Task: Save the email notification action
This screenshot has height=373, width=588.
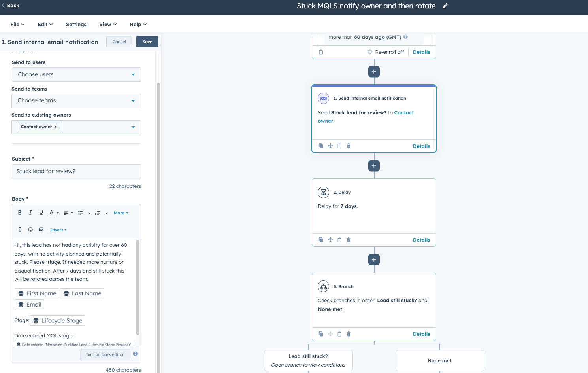Action: point(147,42)
